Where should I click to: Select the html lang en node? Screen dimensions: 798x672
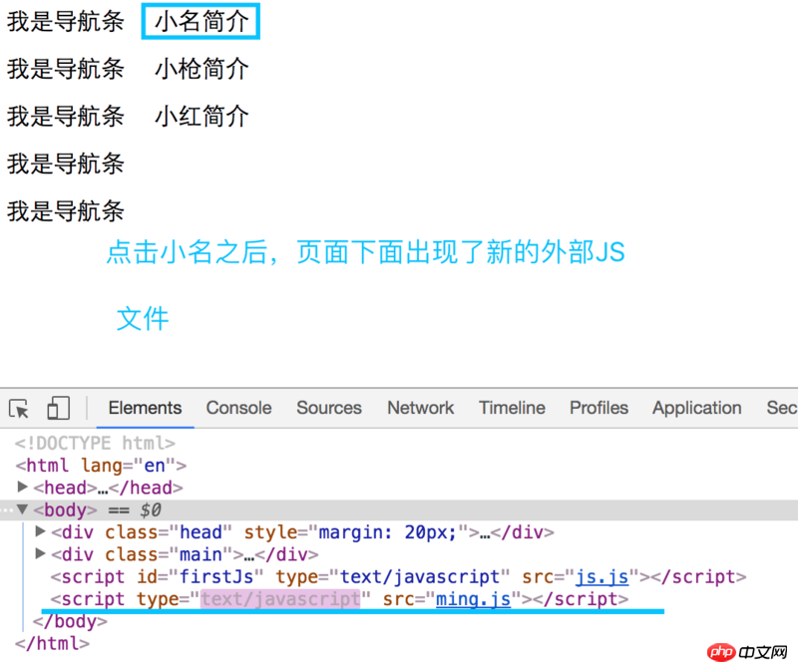point(101,466)
